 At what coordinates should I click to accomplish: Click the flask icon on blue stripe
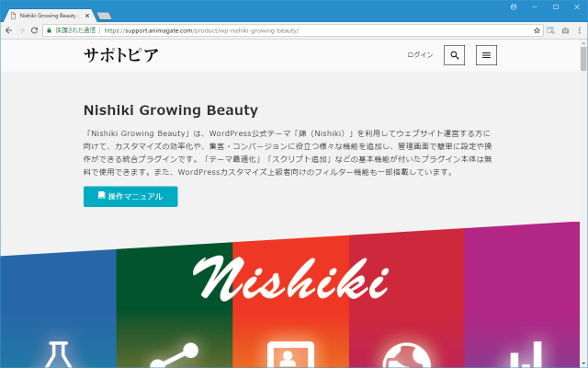[58, 354]
